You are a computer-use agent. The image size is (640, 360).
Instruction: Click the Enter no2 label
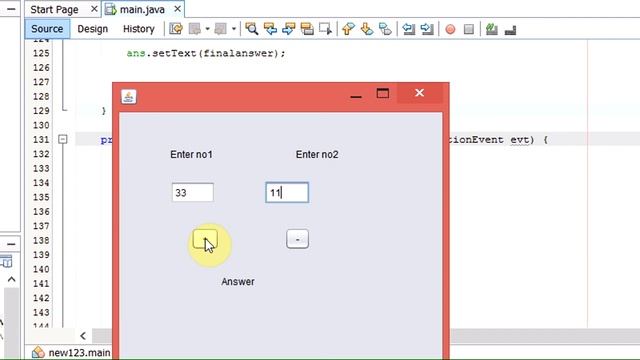click(x=317, y=155)
